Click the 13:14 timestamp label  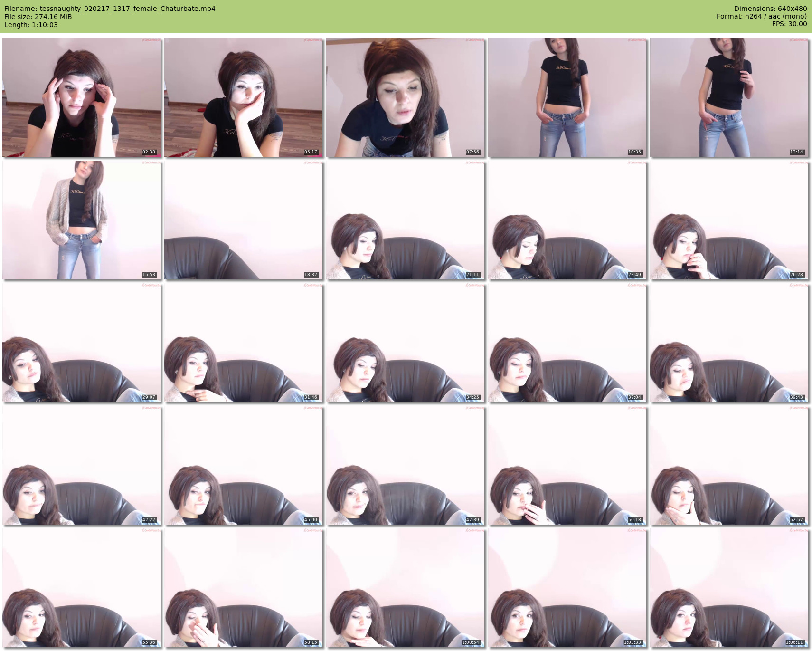[796, 152]
